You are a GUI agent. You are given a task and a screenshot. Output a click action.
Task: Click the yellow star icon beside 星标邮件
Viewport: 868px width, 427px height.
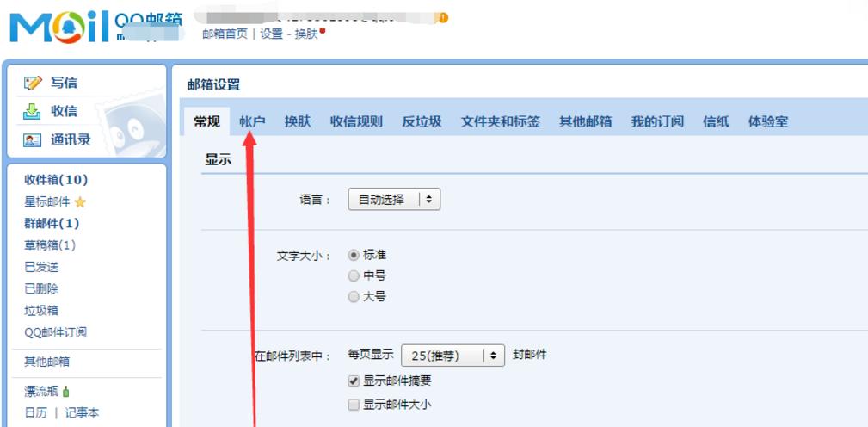pos(80,202)
